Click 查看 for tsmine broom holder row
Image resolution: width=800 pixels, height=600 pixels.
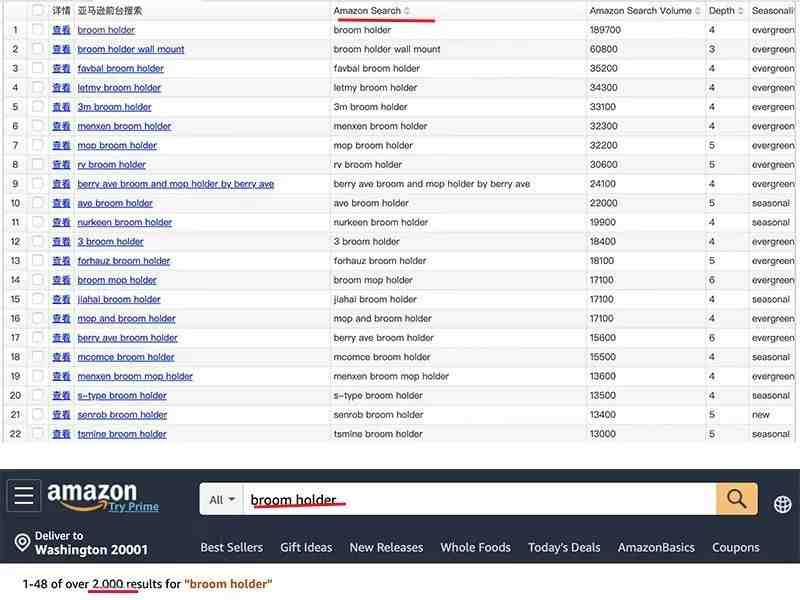61,434
